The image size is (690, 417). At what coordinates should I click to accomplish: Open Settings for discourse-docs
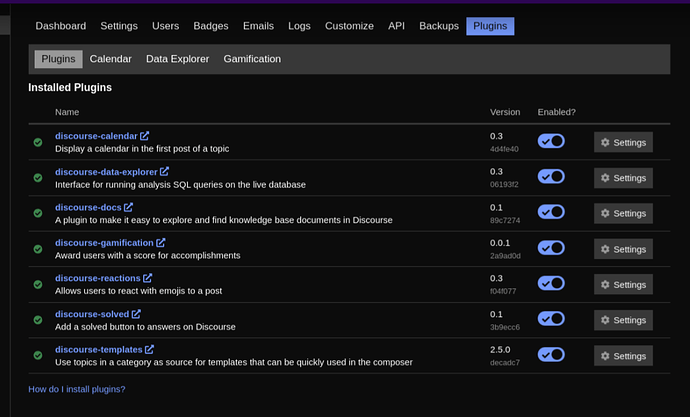[623, 213]
